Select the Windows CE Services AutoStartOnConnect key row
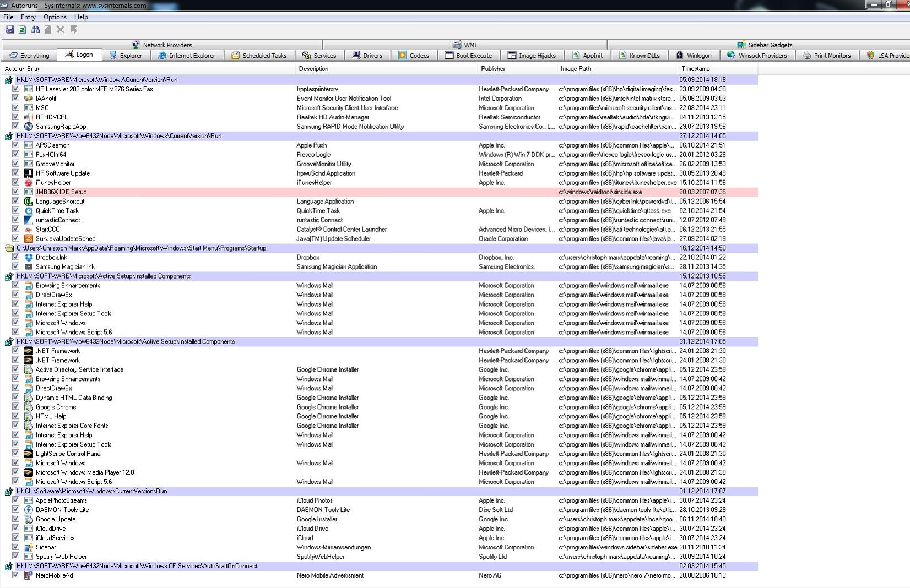Screen dimensions: 910x588 [x=380, y=567]
